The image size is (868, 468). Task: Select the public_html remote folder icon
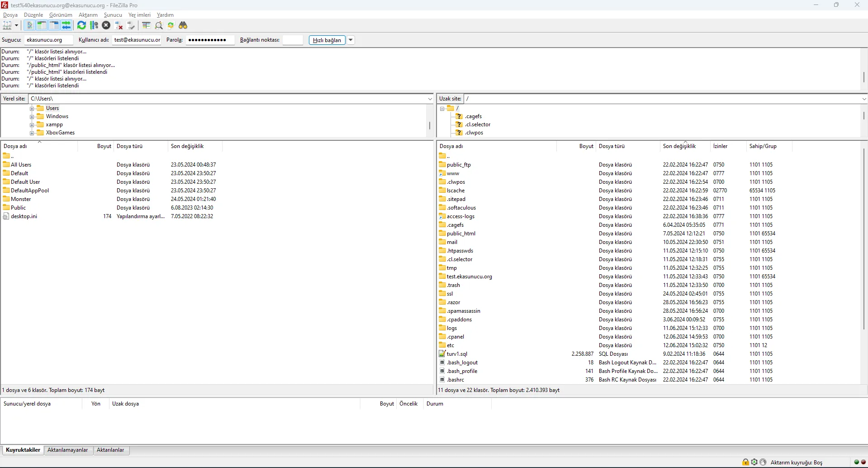[442, 234]
